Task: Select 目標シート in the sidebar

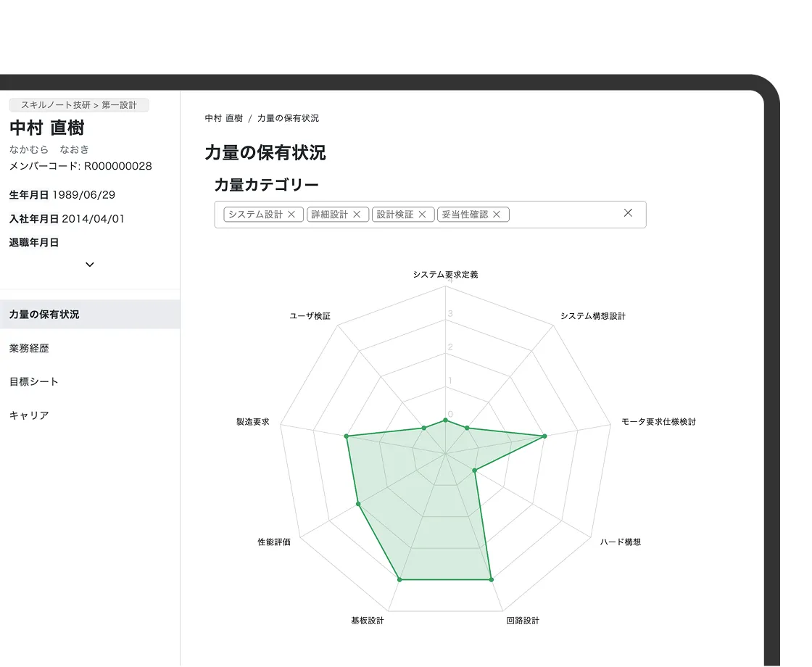Action: pyautogui.click(x=34, y=382)
